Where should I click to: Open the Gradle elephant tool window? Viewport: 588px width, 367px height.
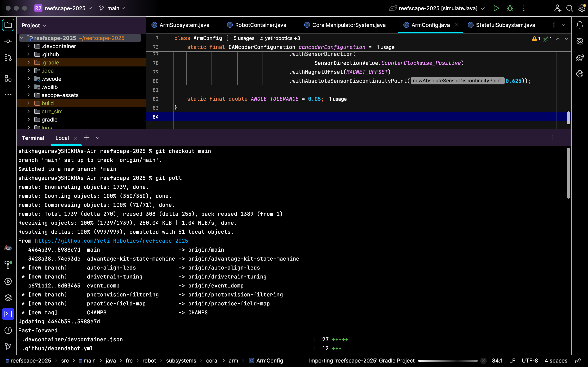580,57
